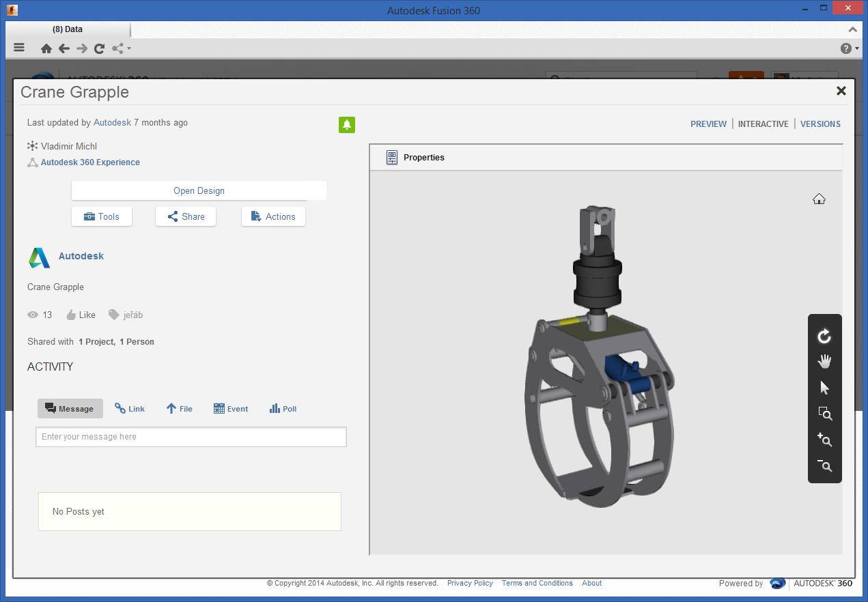
Task: Switch to VERSIONS view
Action: point(820,124)
